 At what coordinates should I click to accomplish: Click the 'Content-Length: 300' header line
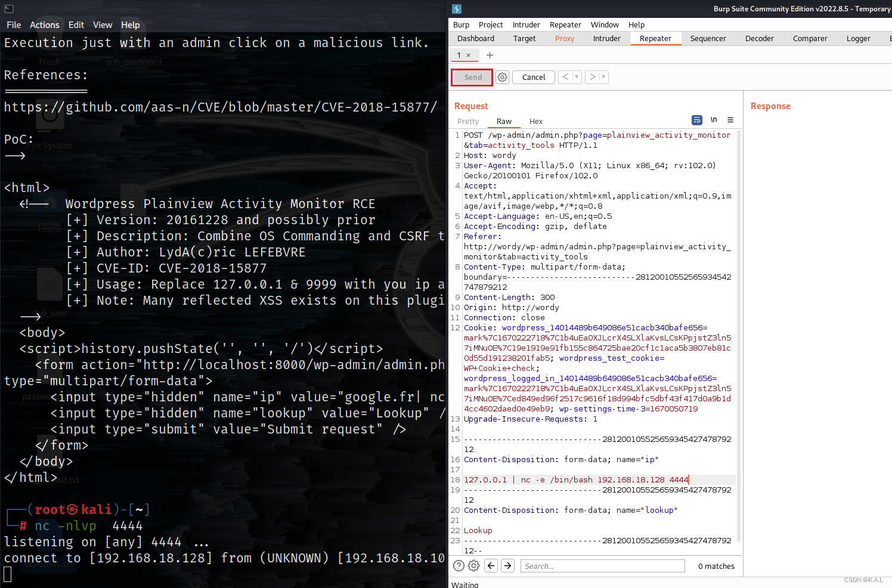click(509, 298)
